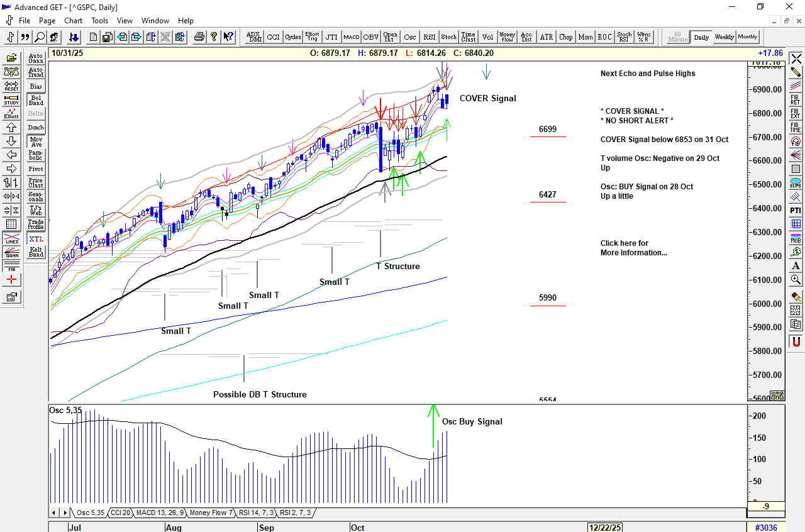Screen dimensions: 805x532
Task: Select the FIB RET tool on right panel
Action: pos(796,100)
